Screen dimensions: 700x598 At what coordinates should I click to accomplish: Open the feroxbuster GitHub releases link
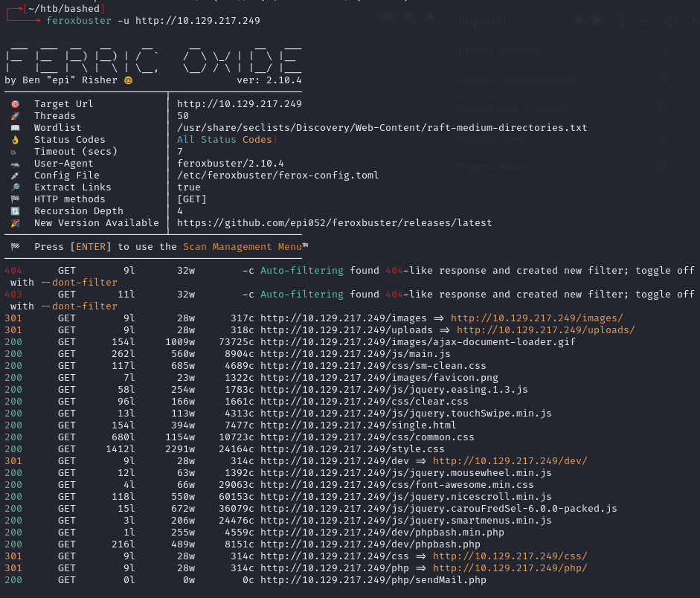tap(334, 223)
